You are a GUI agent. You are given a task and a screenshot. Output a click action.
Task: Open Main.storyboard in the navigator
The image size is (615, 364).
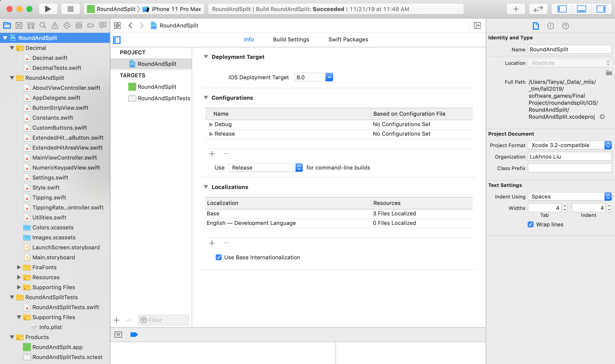(x=54, y=257)
